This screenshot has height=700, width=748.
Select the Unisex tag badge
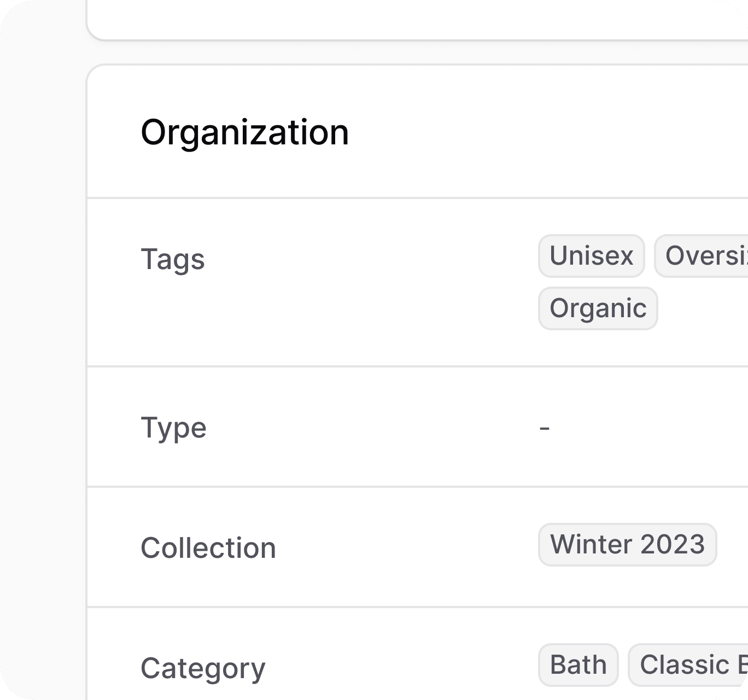pos(592,256)
